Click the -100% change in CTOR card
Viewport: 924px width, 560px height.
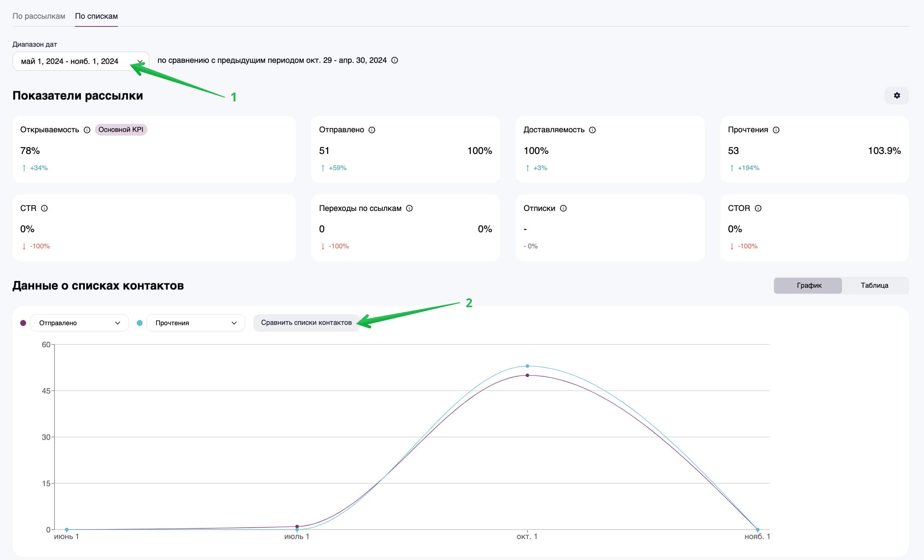click(744, 246)
